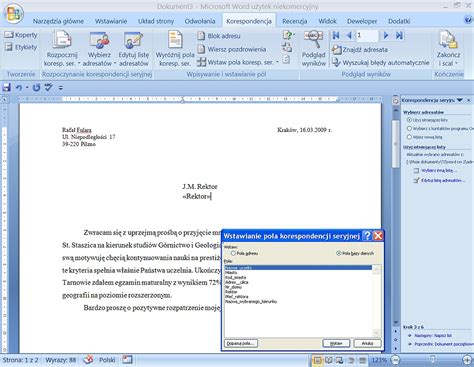
Task: Go to next record
Action: point(386,35)
